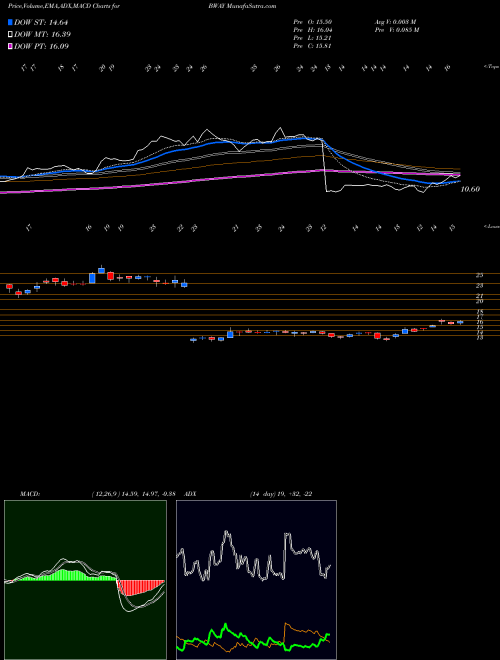Image resolution: width=500 pixels, height=660 pixels.
Task: Click the 'Price,Volume,EMA,ADX,MACD Charts for' title
Action: point(64,7)
